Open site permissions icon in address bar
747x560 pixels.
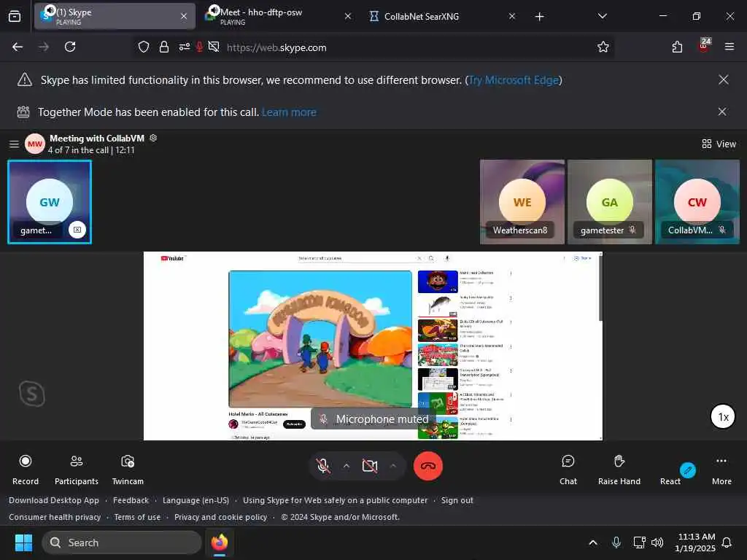click(x=185, y=47)
